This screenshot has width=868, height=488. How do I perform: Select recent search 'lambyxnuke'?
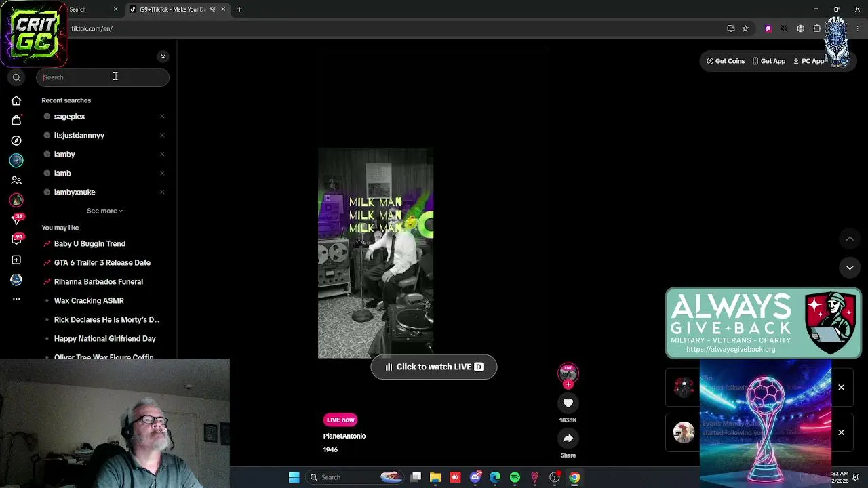(x=75, y=192)
